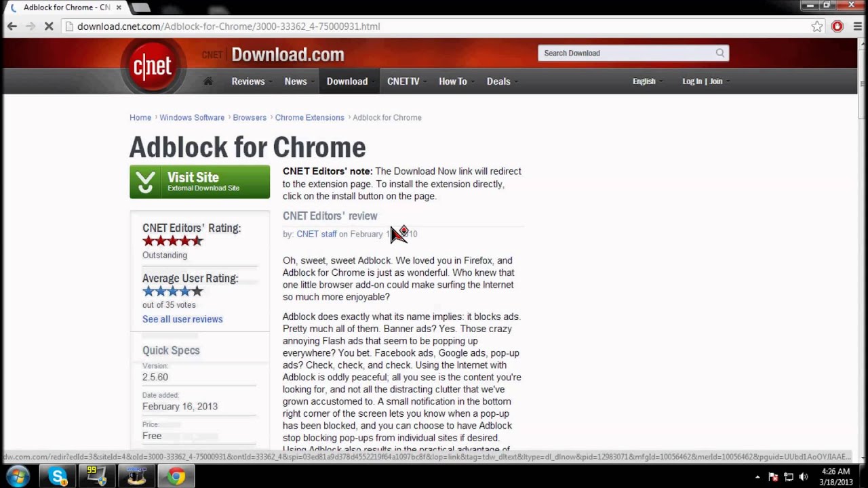
Task: Open See all user reviews link
Action: coord(182,319)
